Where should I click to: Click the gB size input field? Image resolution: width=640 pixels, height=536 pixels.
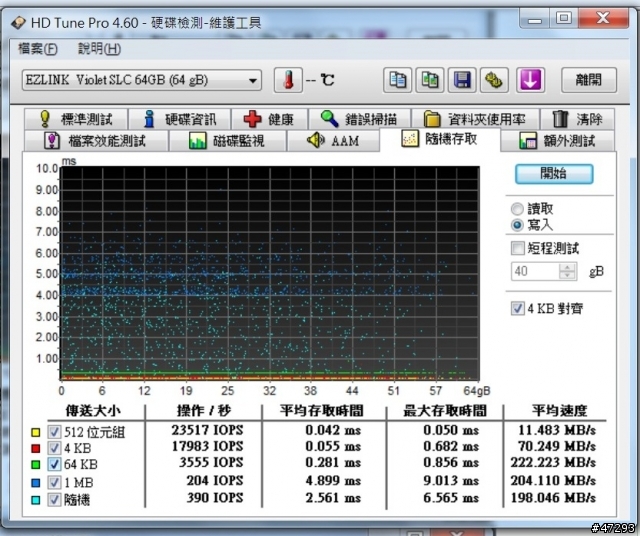tap(535, 271)
